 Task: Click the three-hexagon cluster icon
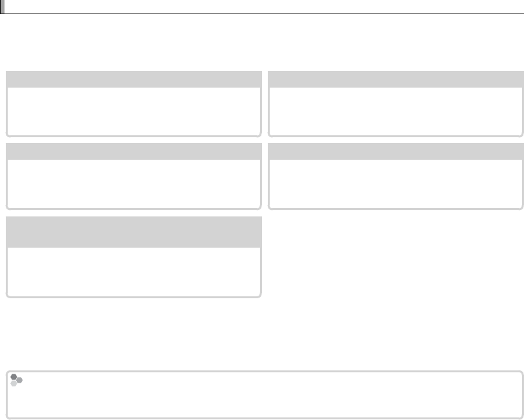(16, 380)
